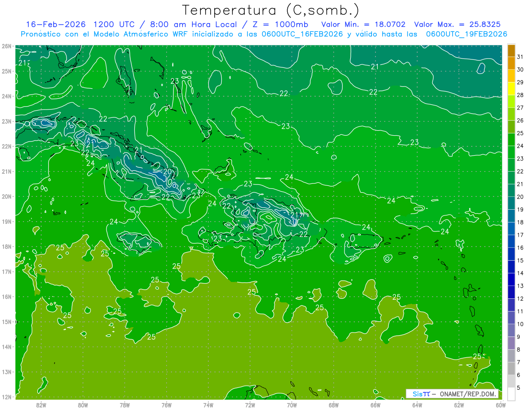Click the "12N" latitude axis label
This screenshot has height=411, width=532.
7,397
